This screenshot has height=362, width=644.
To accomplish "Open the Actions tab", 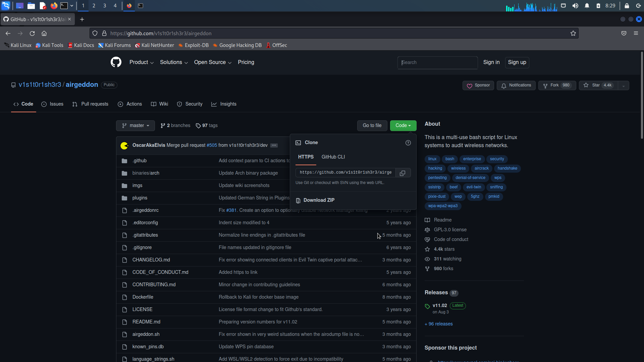I will (x=130, y=104).
